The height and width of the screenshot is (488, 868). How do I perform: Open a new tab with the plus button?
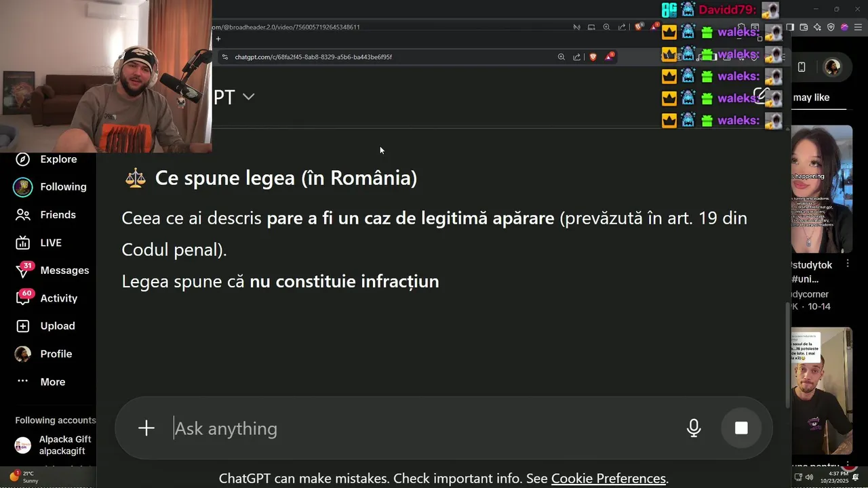click(x=218, y=39)
